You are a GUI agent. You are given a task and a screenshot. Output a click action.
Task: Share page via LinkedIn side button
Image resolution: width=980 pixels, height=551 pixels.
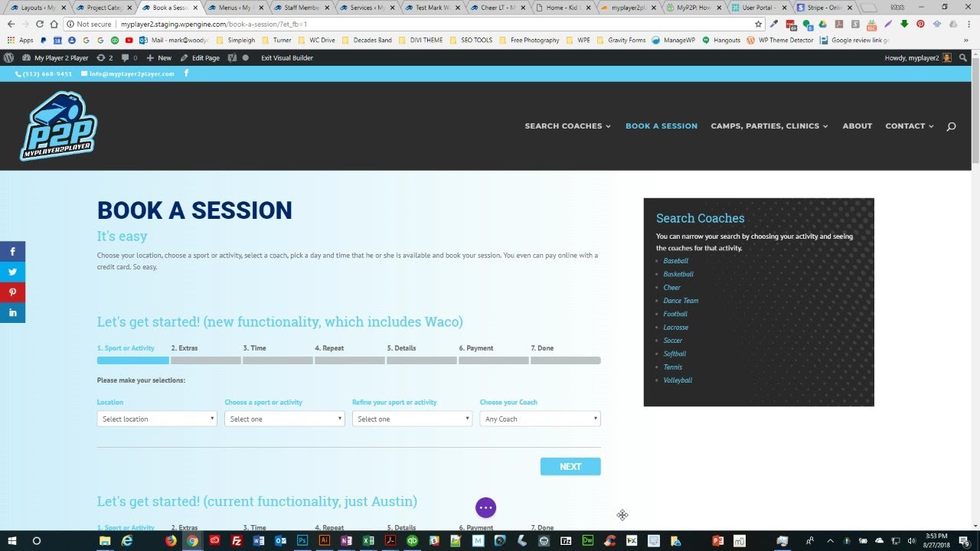click(12, 312)
